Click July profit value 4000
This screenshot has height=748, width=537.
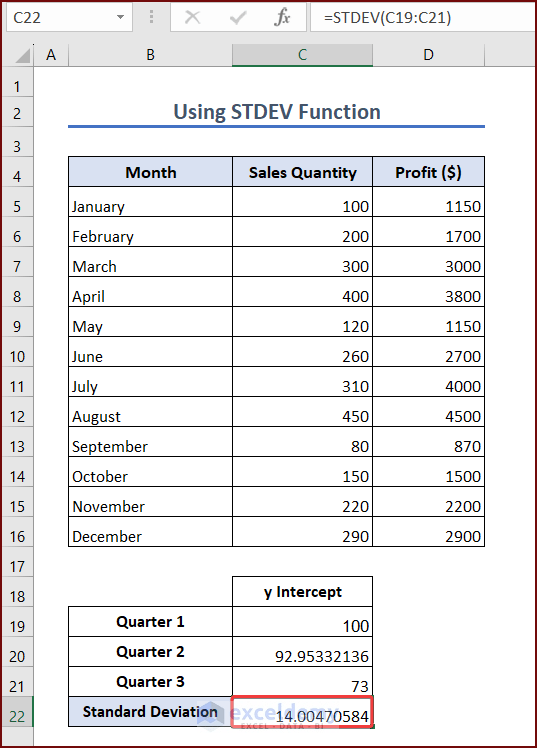pos(428,382)
